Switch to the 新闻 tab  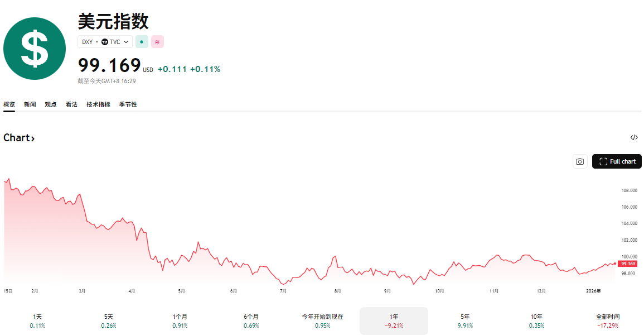coord(30,104)
